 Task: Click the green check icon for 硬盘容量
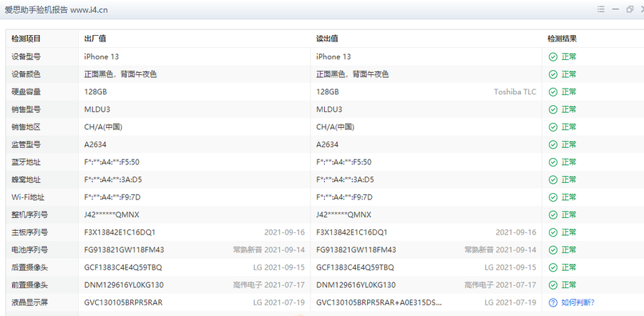click(553, 92)
